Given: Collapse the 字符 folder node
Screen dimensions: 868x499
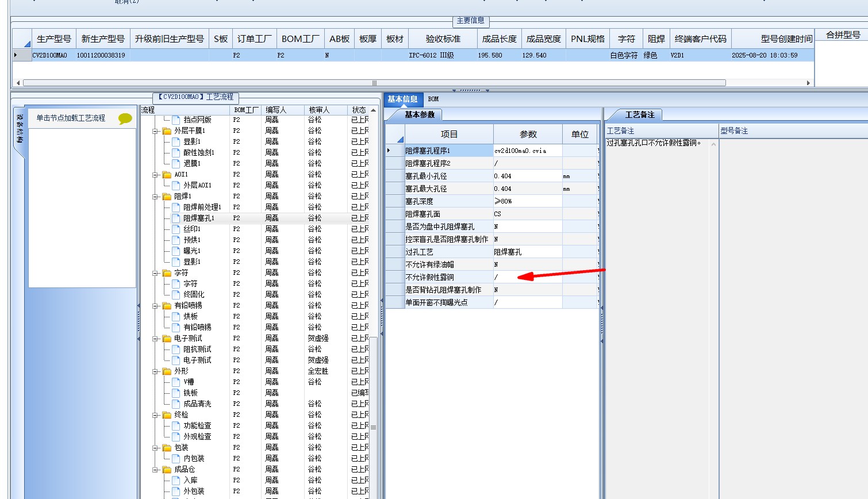Looking at the screenshot, I should 155,273.
